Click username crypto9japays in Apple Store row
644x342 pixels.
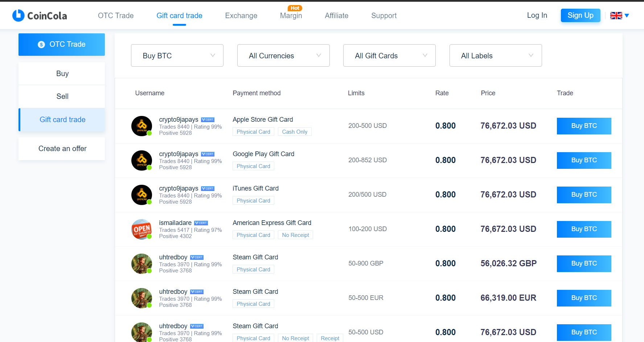(x=179, y=120)
